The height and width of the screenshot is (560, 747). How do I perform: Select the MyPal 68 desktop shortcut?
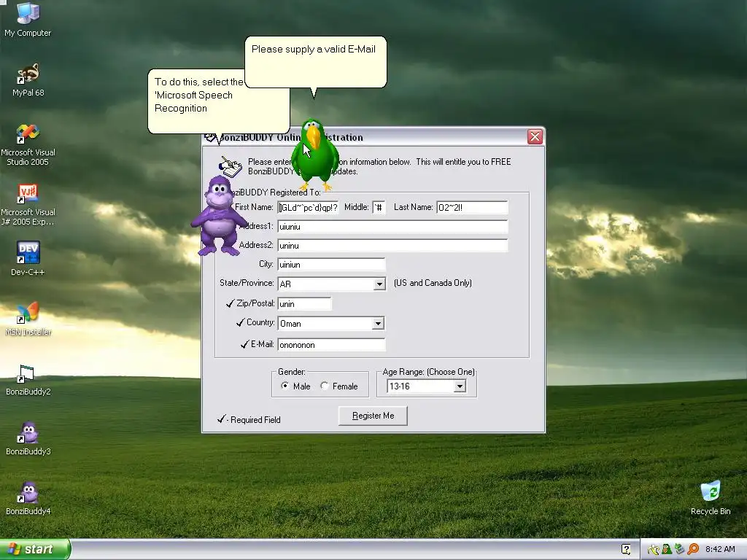point(28,79)
